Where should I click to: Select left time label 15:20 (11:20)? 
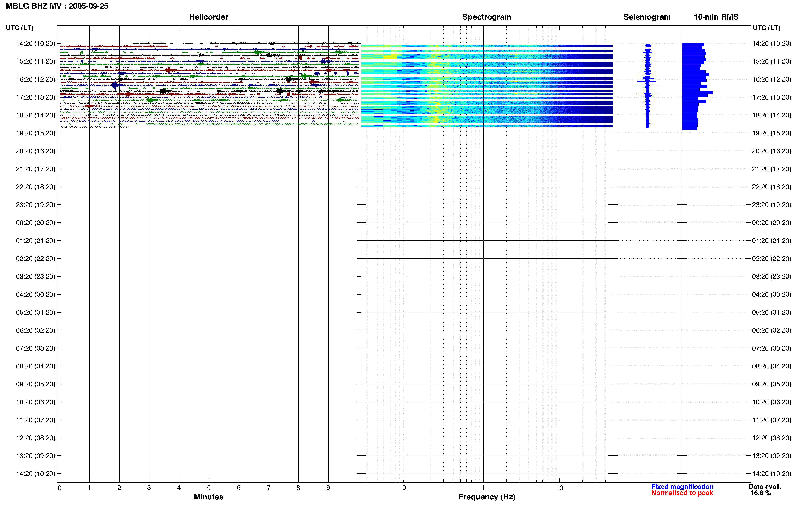coord(36,61)
